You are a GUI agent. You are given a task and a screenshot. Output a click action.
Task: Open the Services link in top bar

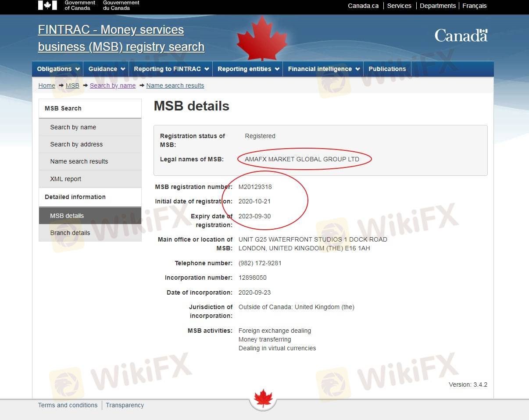(399, 6)
